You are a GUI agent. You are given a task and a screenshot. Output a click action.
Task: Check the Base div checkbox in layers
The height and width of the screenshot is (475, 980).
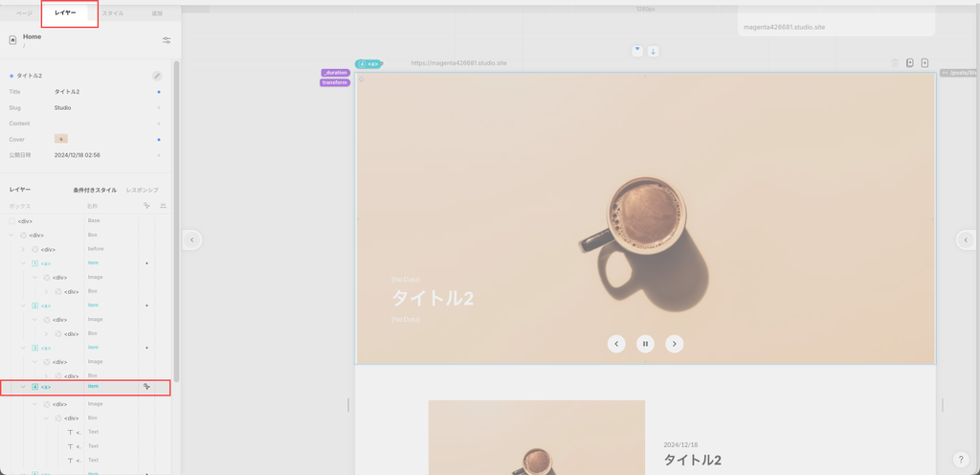tap(12, 221)
